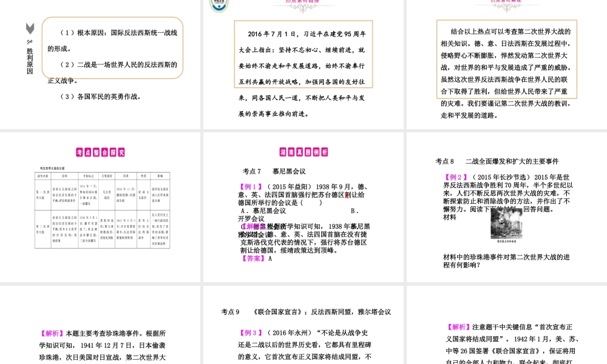
Task: Click the 【解析】 label before 注意题干中关键信息
Action: tap(458, 327)
